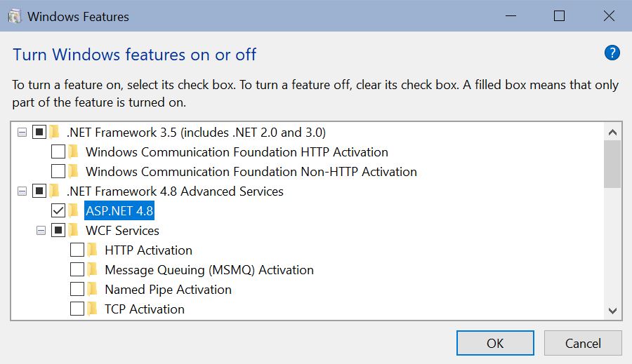Click folder icon beside WCF Services
Image resolution: width=632 pixels, height=364 pixels.
[74, 230]
